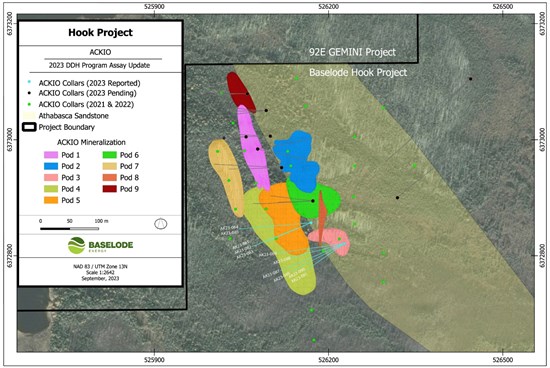
Task: Click the Pod 2 blue legend swatch
Action: [51, 166]
